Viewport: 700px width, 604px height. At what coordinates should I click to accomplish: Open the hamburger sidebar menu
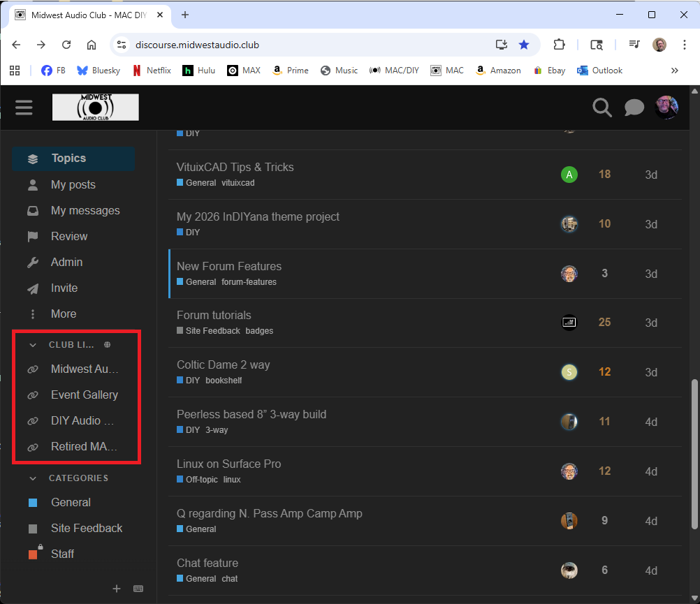[x=24, y=108]
